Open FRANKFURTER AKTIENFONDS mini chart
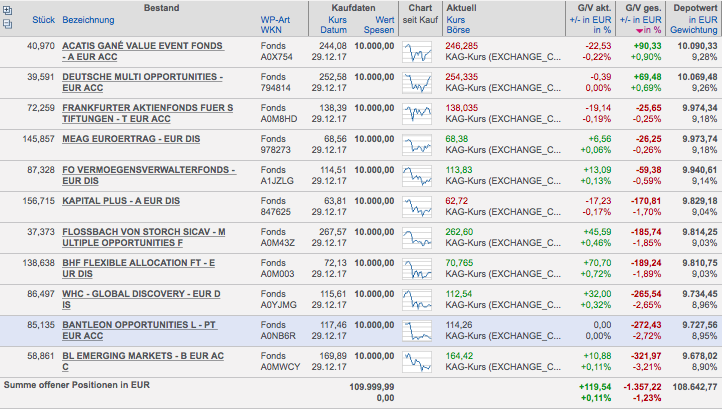This screenshot has height=409, width=722. point(417,114)
